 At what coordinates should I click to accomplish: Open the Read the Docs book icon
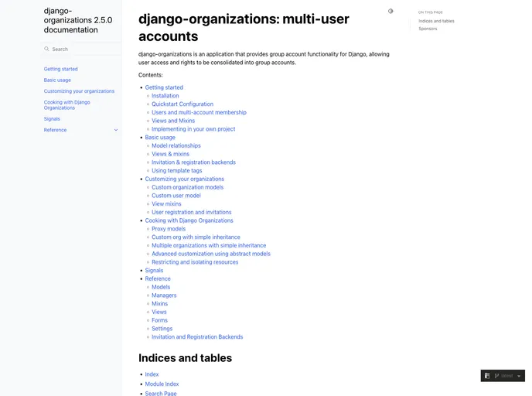coord(487,376)
